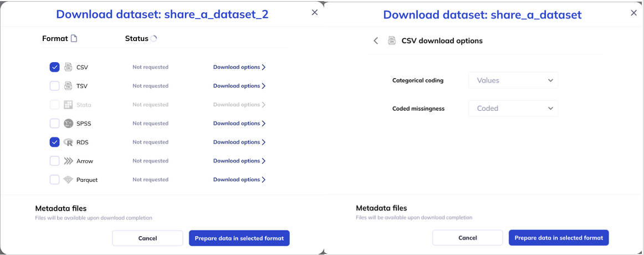
Task: Uncheck the RDS format checkbox
Action: coord(55,142)
